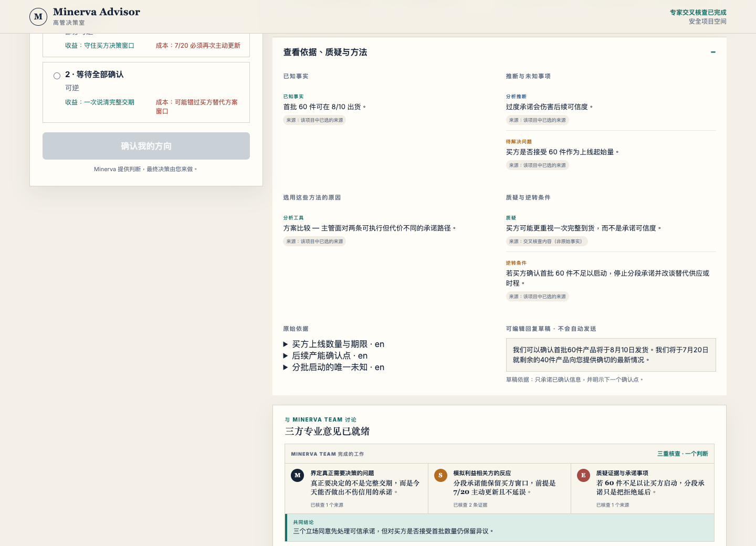Viewport: 756px width, 546px height.
Task: Click the 确认我的方向 button
Action: (146, 146)
